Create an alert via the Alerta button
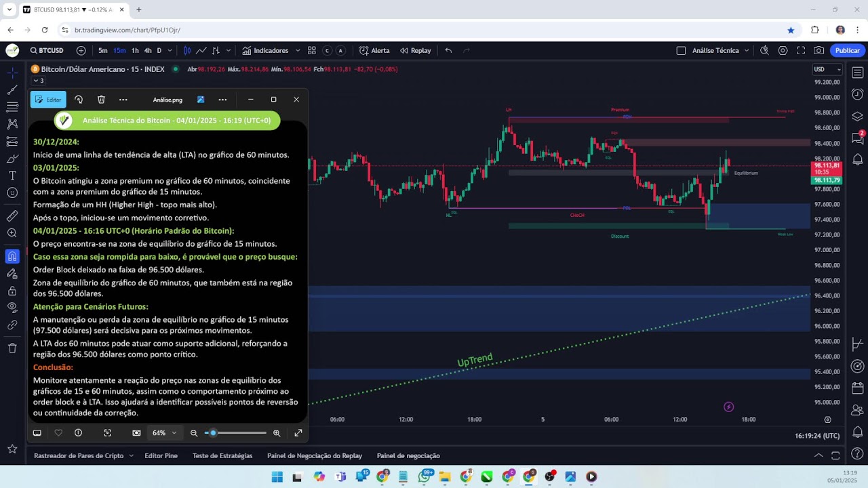 [375, 50]
